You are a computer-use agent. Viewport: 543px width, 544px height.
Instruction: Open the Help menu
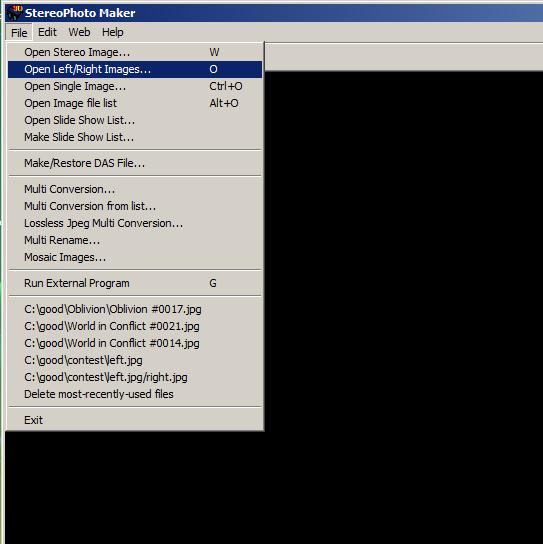pyautogui.click(x=112, y=32)
